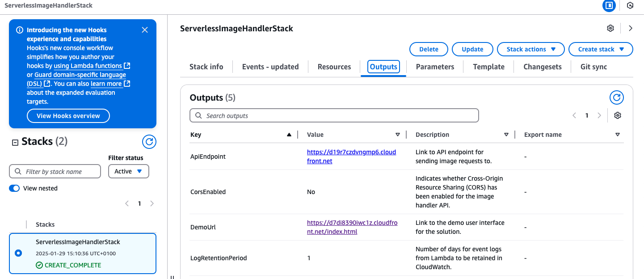Open the Create stack dropdown
The height and width of the screenshot is (279, 644).
pyautogui.click(x=601, y=49)
